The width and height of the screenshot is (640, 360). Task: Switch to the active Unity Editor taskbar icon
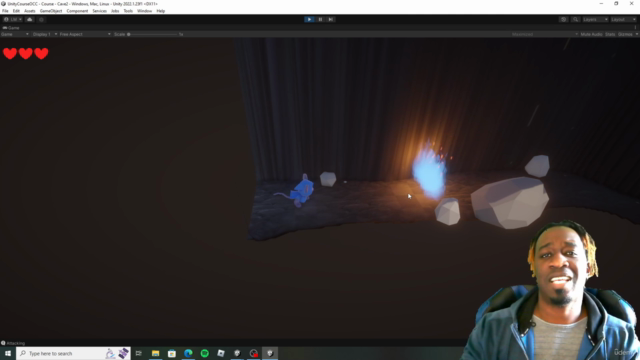click(x=270, y=353)
